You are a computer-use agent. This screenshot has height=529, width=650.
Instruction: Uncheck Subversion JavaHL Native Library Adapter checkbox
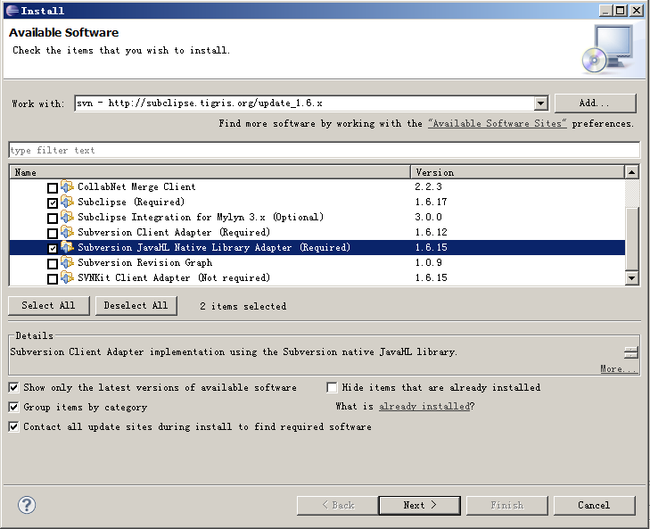coord(52,248)
